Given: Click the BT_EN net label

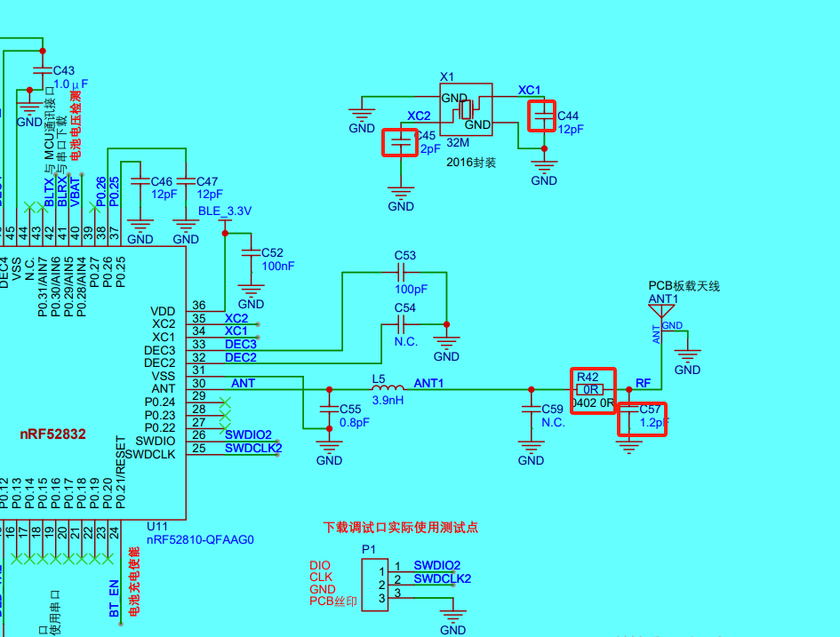Looking at the screenshot, I should pos(114,599).
